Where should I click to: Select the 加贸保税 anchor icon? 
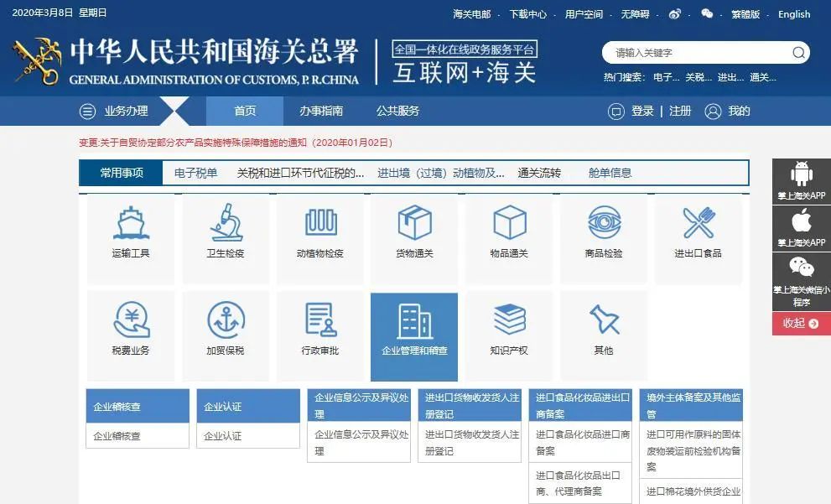[226, 320]
